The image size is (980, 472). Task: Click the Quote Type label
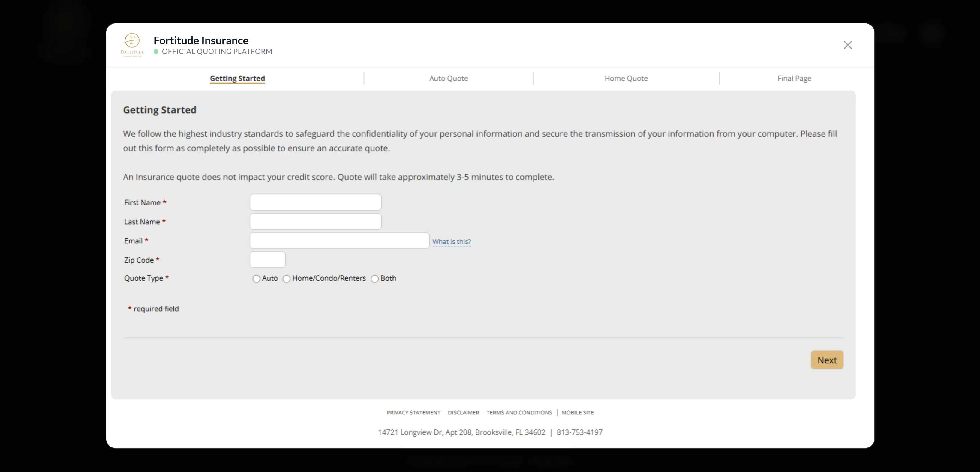(x=143, y=278)
